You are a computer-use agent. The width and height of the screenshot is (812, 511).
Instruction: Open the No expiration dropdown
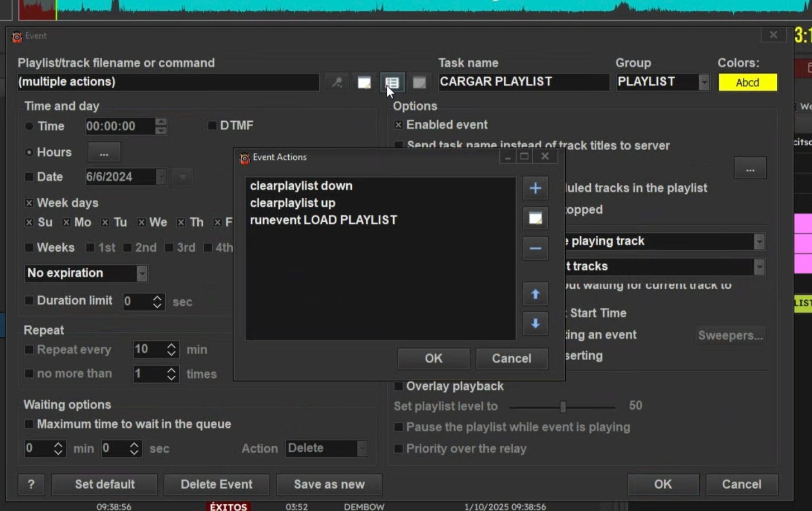pyautogui.click(x=142, y=273)
